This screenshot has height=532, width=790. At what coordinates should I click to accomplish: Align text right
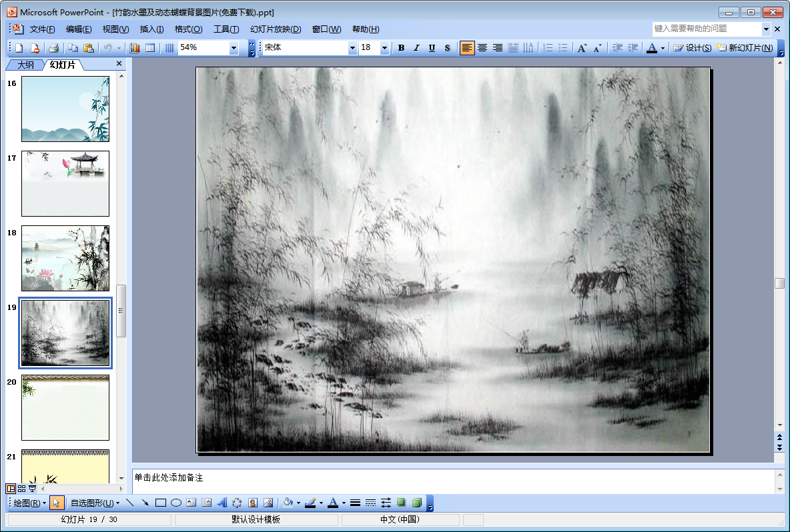498,48
